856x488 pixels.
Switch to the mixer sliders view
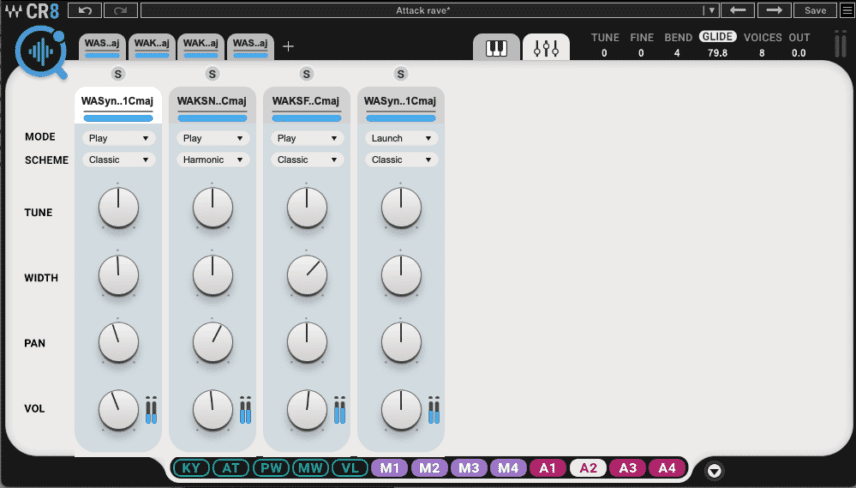point(546,47)
